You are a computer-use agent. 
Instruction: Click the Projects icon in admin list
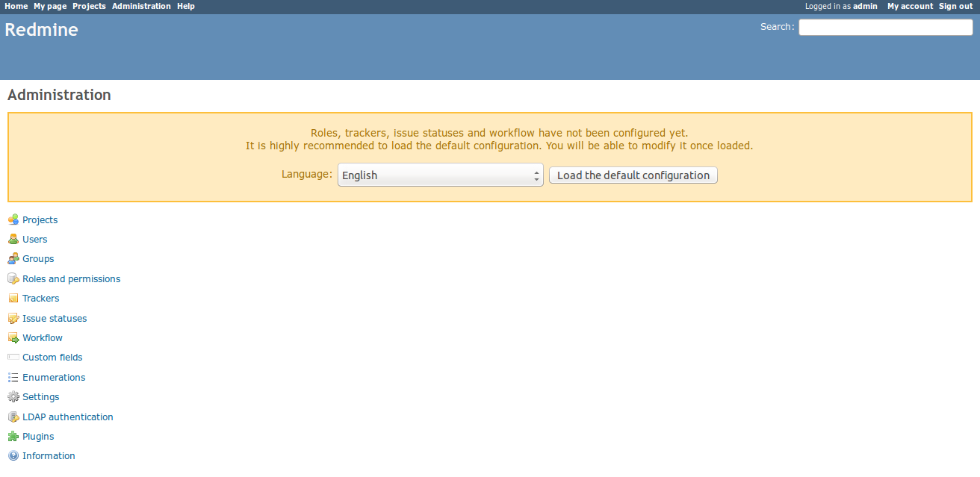pos(13,219)
